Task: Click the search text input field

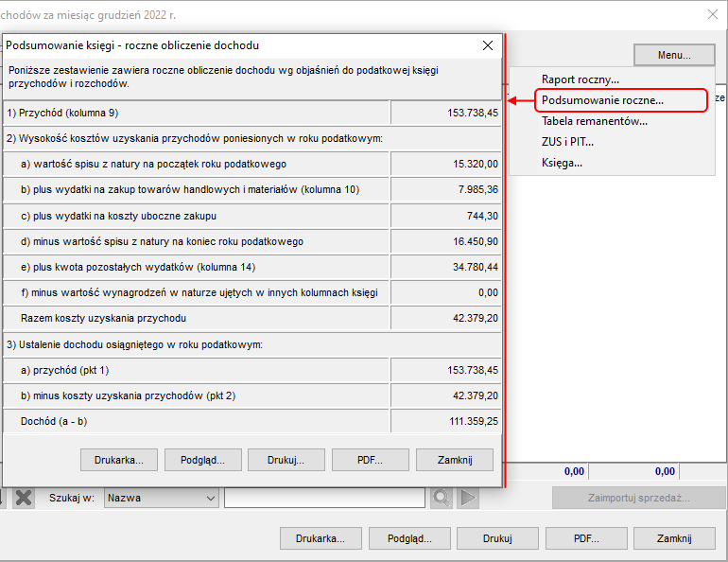Action: click(x=324, y=498)
